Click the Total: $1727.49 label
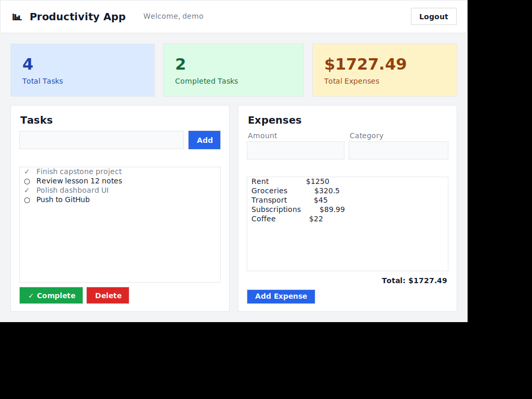The image size is (532, 399). pos(414,281)
